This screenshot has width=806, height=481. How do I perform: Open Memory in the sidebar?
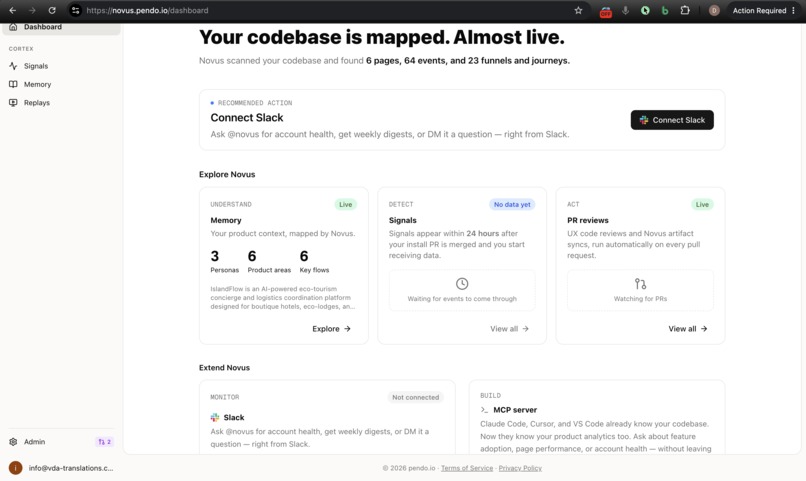(61, 84)
